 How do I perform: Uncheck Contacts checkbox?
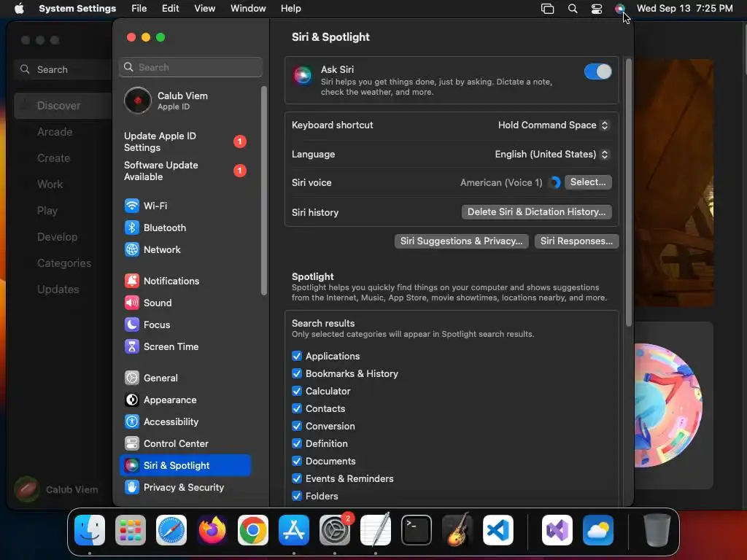click(x=297, y=408)
